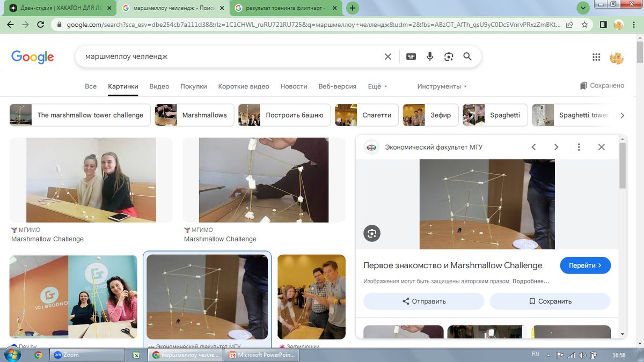Go back with the browser back arrow
This screenshot has width=644, height=362.
click(10, 25)
